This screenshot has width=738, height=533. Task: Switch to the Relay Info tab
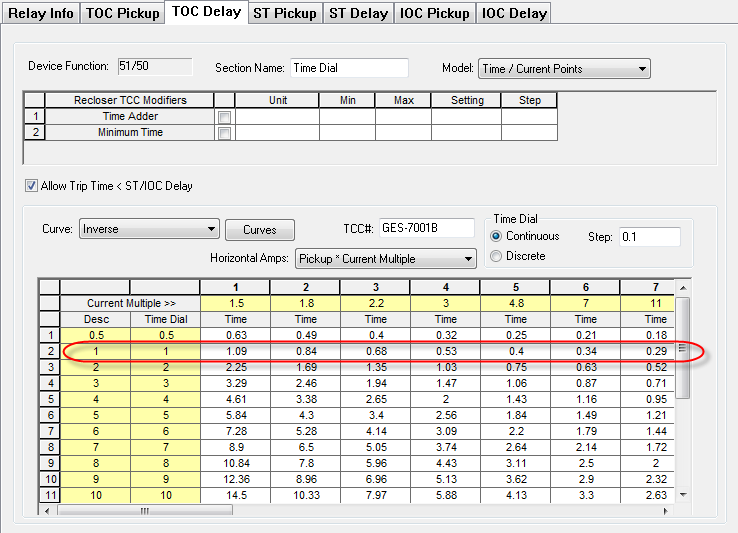(x=41, y=13)
